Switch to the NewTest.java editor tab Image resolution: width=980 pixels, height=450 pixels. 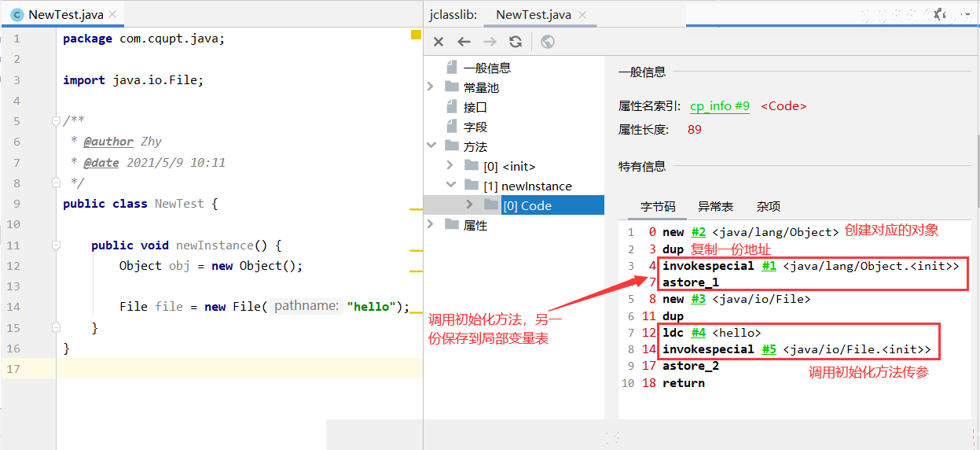(x=62, y=14)
